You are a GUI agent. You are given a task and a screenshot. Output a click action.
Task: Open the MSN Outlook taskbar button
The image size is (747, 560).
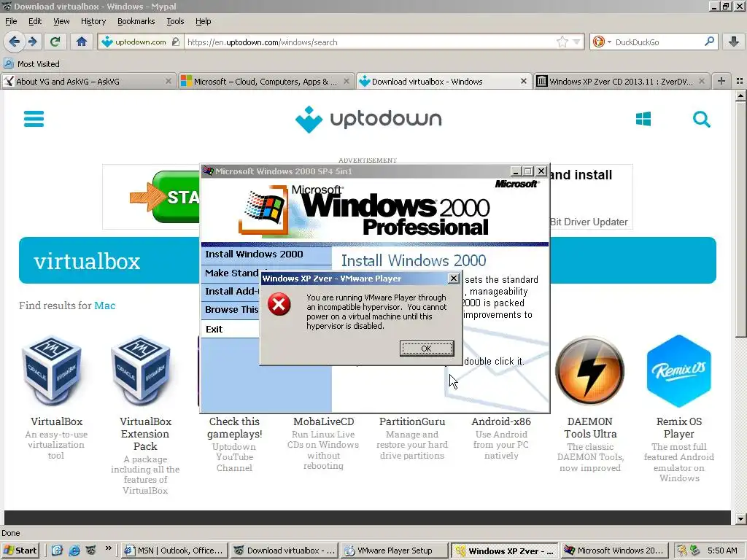(175, 551)
